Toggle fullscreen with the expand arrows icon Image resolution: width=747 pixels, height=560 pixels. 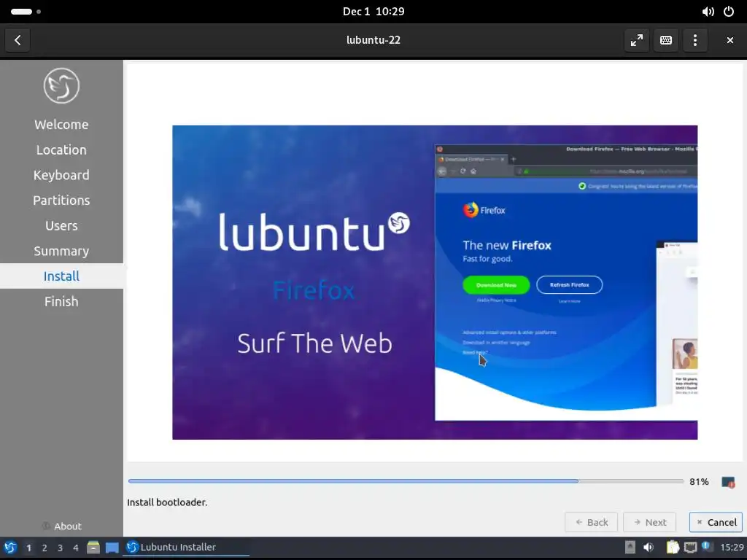636,40
